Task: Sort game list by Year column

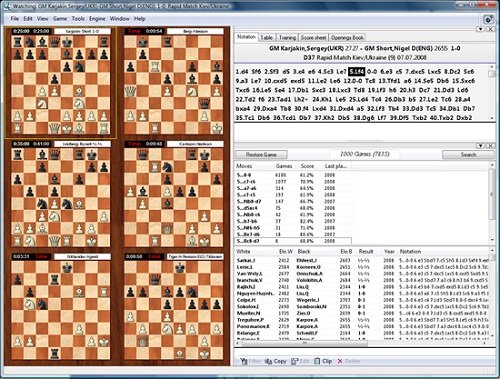Action: click(389, 251)
